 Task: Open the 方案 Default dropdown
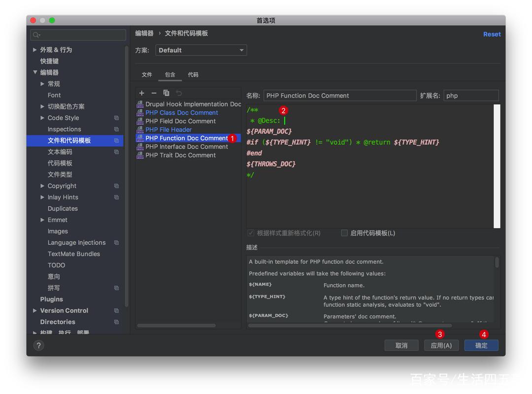tap(201, 50)
